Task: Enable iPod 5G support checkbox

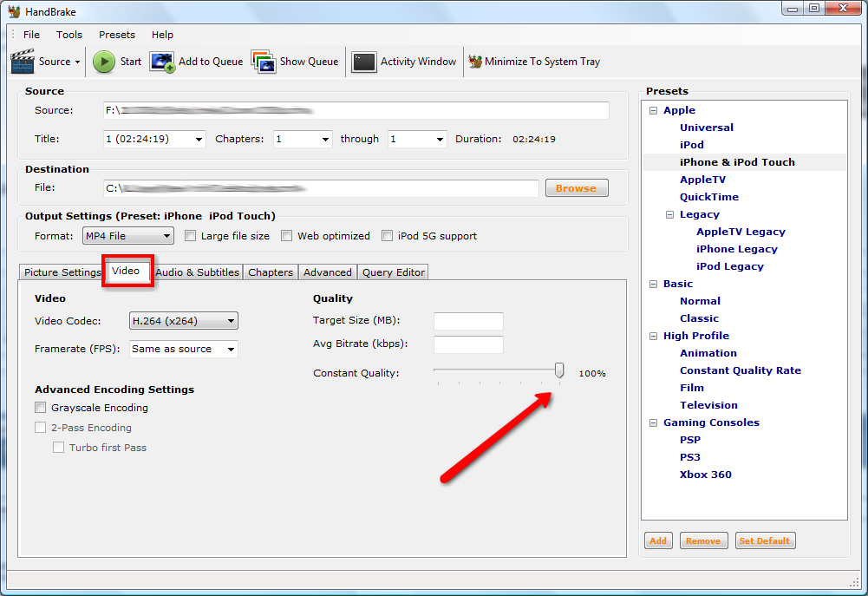Action: pos(388,236)
